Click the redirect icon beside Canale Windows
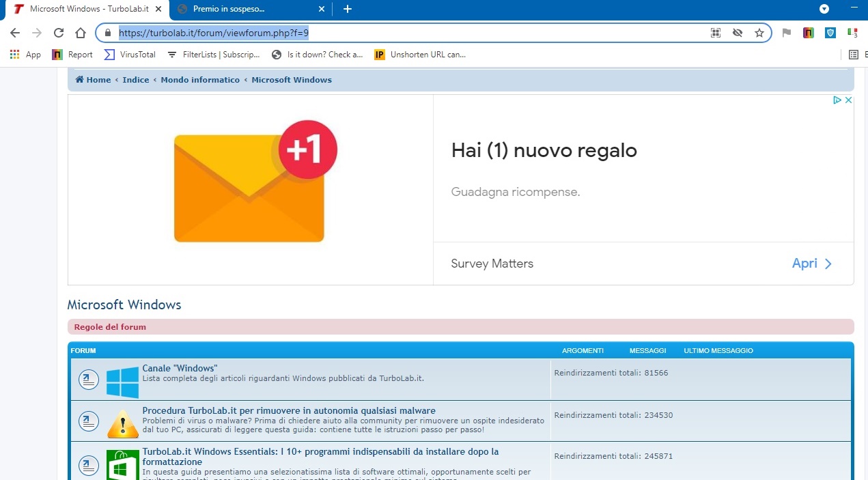The height and width of the screenshot is (480, 868). [x=88, y=380]
